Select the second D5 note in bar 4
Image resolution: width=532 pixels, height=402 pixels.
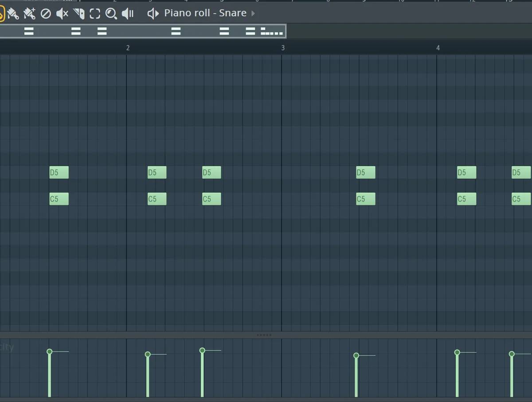tap(521, 172)
